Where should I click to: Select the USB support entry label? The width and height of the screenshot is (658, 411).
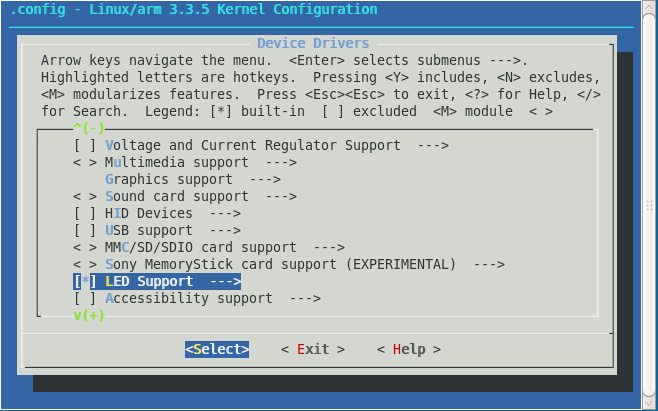[149, 230]
